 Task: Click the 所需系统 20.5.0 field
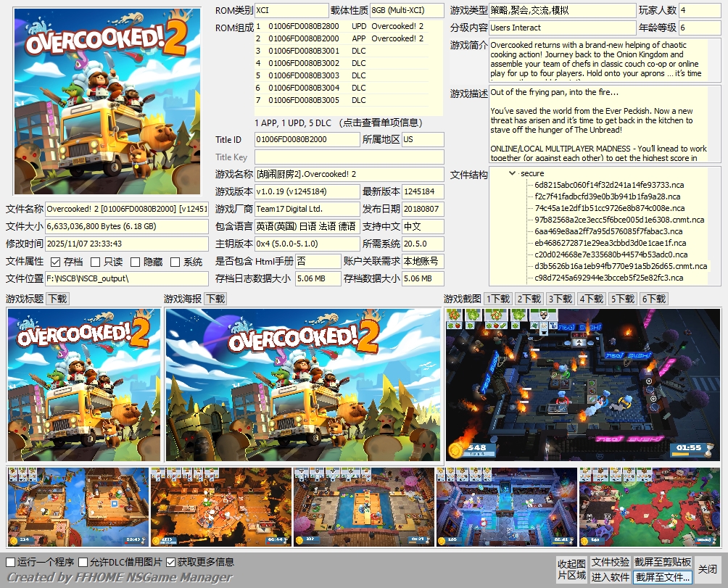tap(423, 244)
